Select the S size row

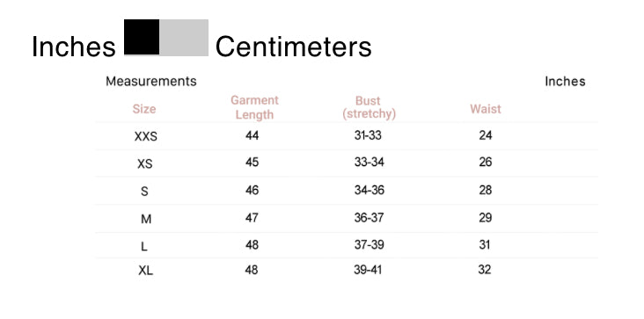coord(347,191)
